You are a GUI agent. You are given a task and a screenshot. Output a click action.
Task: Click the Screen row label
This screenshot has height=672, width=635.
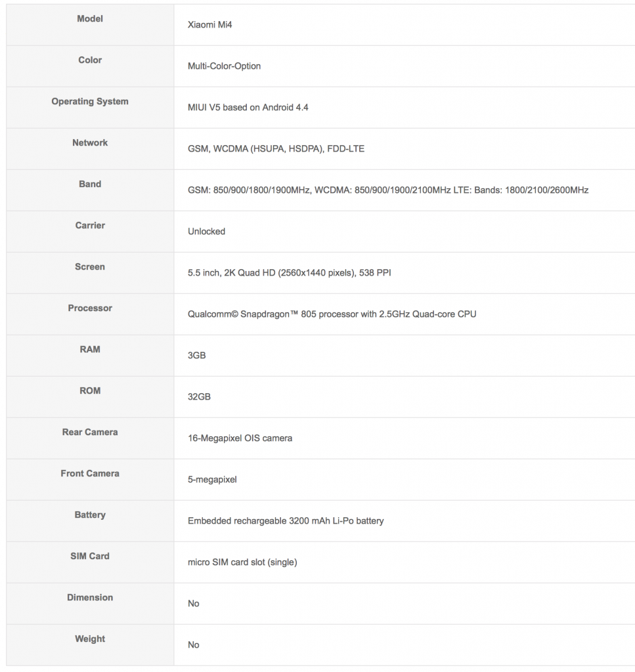[90, 267]
